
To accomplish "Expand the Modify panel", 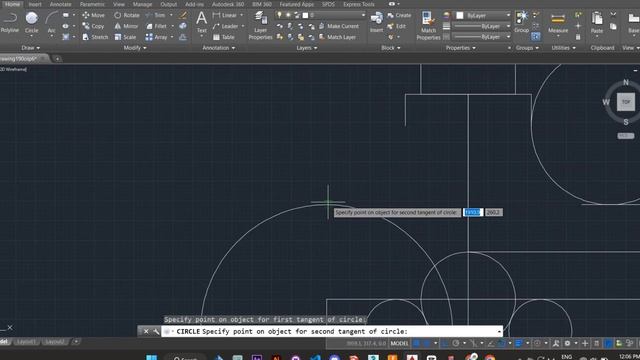I will pyautogui.click(x=135, y=48).
